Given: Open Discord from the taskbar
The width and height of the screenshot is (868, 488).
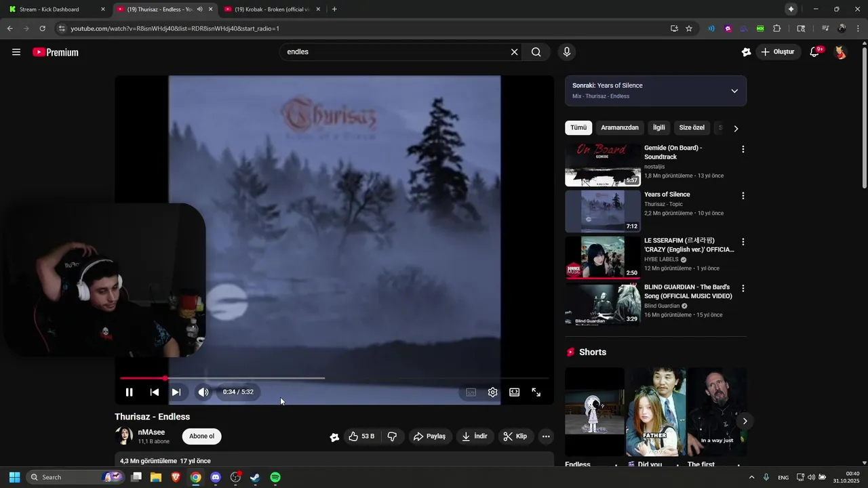Looking at the screenshot, I should click(216, 477).
